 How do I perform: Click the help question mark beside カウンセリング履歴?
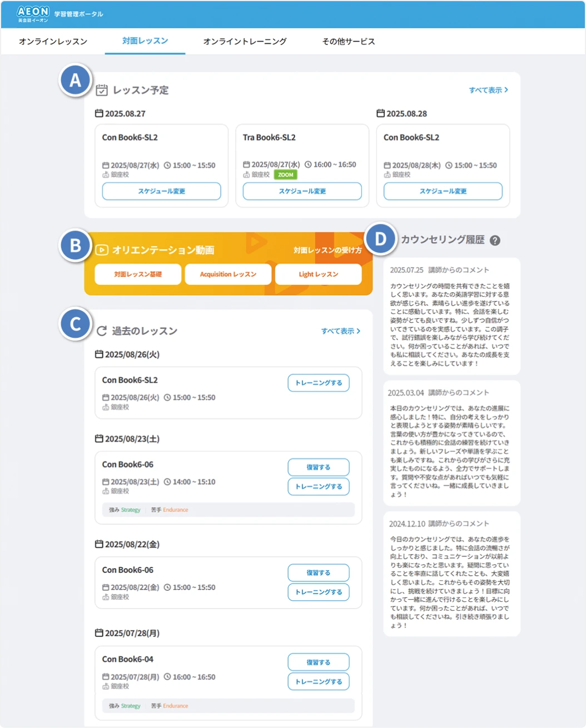tap(495, 240)
